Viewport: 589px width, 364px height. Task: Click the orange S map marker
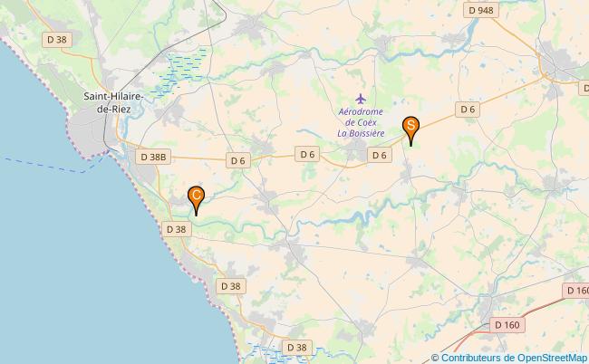click(410, 130)
